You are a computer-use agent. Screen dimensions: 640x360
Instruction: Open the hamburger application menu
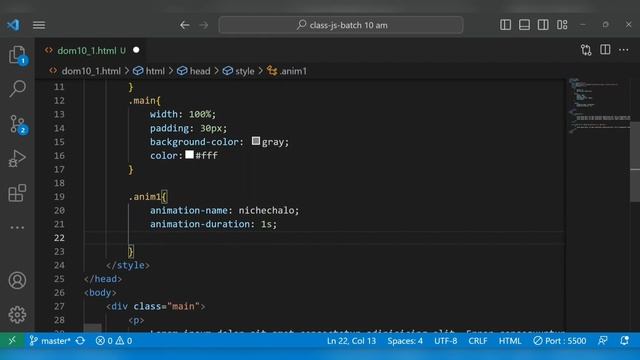tap(39, 25)
